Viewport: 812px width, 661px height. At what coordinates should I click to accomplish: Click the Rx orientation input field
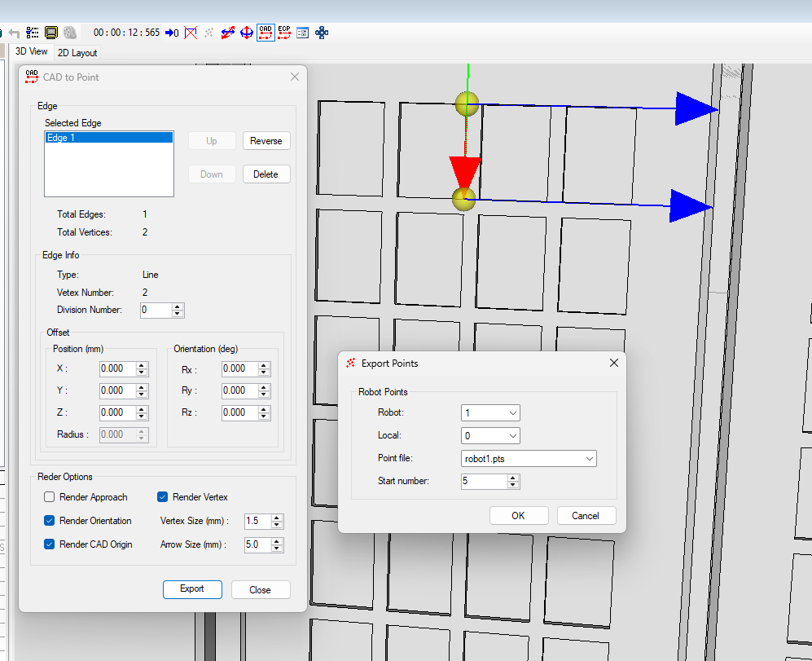pyautogui.click(x=239, y=369)
